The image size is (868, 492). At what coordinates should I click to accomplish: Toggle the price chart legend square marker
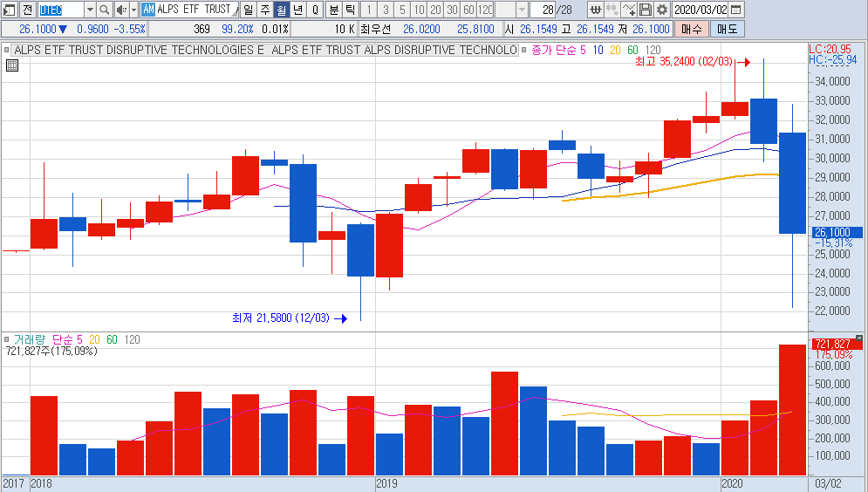pos(6,50)
